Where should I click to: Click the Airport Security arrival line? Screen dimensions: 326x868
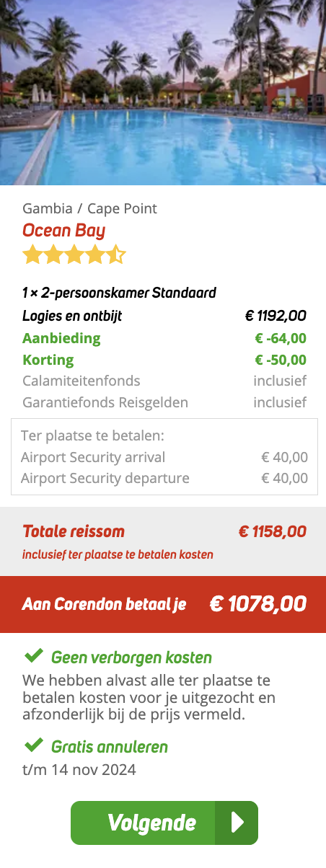(x=164, y=457)
